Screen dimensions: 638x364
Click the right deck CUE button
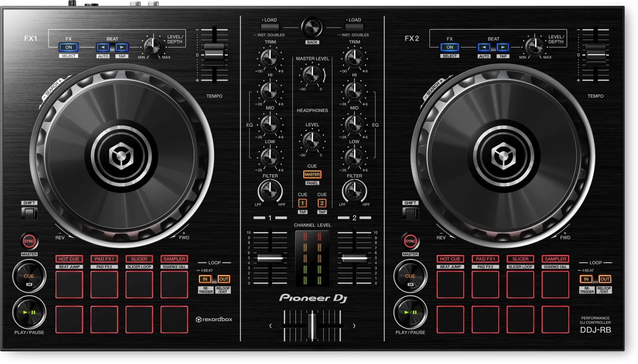click(410, 276)
